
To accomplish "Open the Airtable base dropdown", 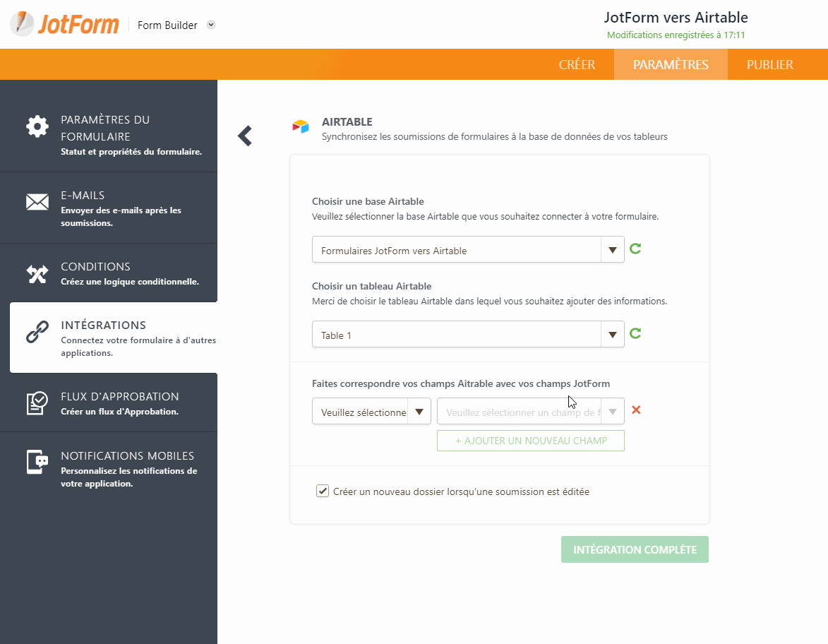I will [468, 249].
